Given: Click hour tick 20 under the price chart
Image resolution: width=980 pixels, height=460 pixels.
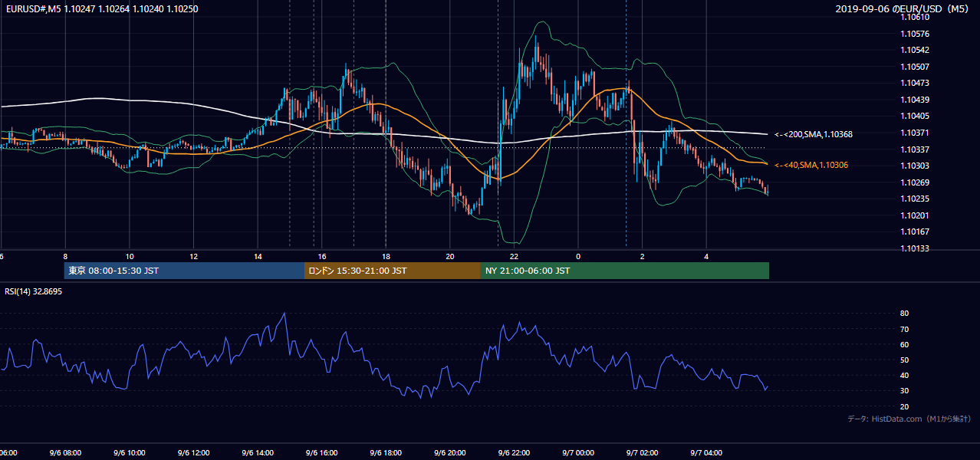Looking at the screenshot, I should pos(450,257).
